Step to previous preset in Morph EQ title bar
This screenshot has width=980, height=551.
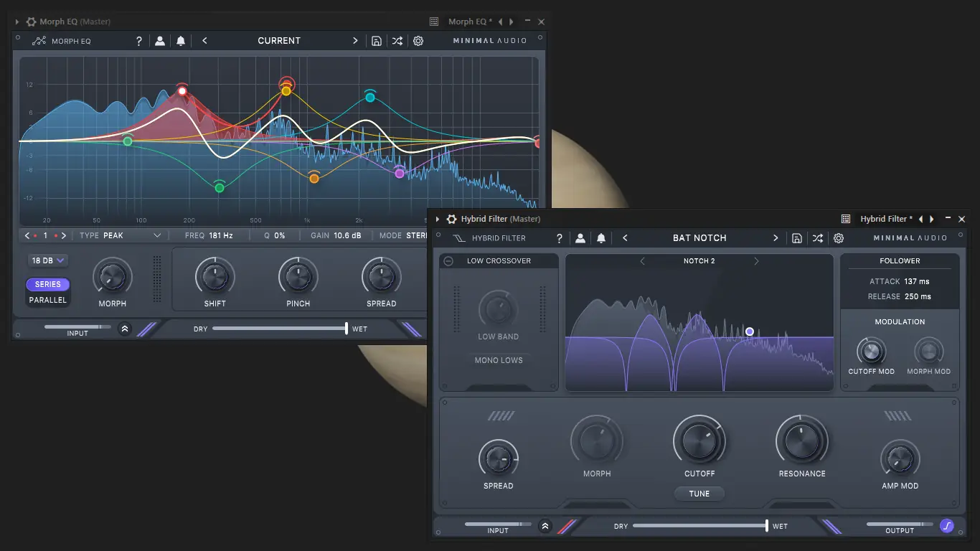pos(501,22)
